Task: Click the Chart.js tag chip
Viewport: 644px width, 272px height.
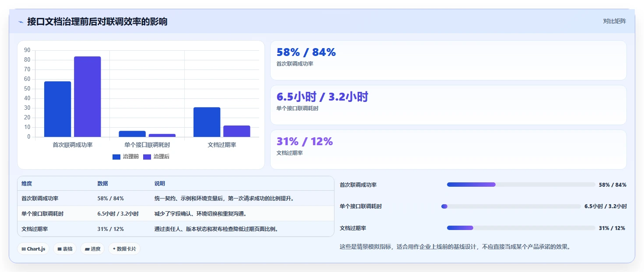Action: tap(34, 249)
